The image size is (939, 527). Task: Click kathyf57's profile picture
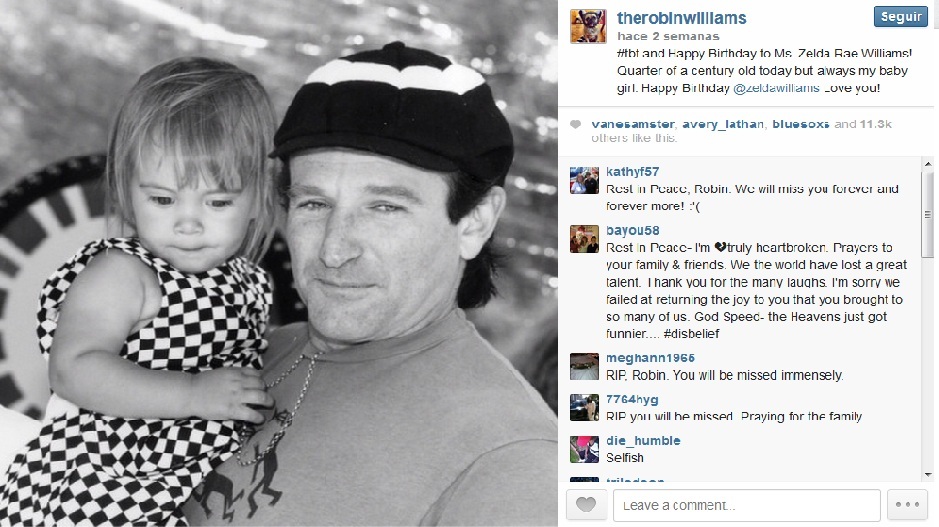(x=584, y=180)
